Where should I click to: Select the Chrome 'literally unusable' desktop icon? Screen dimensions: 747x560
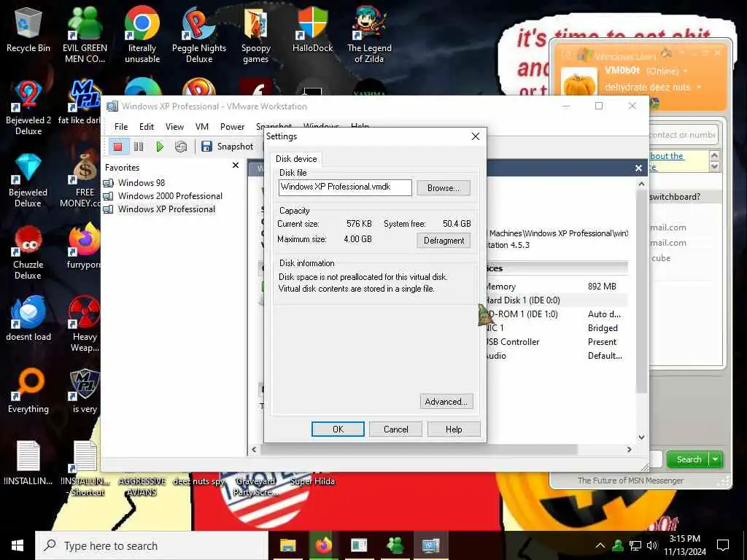click(x=142, y=35)
